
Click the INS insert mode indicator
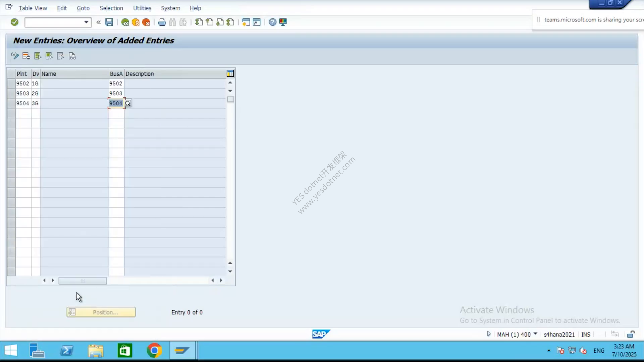[586, 335]
